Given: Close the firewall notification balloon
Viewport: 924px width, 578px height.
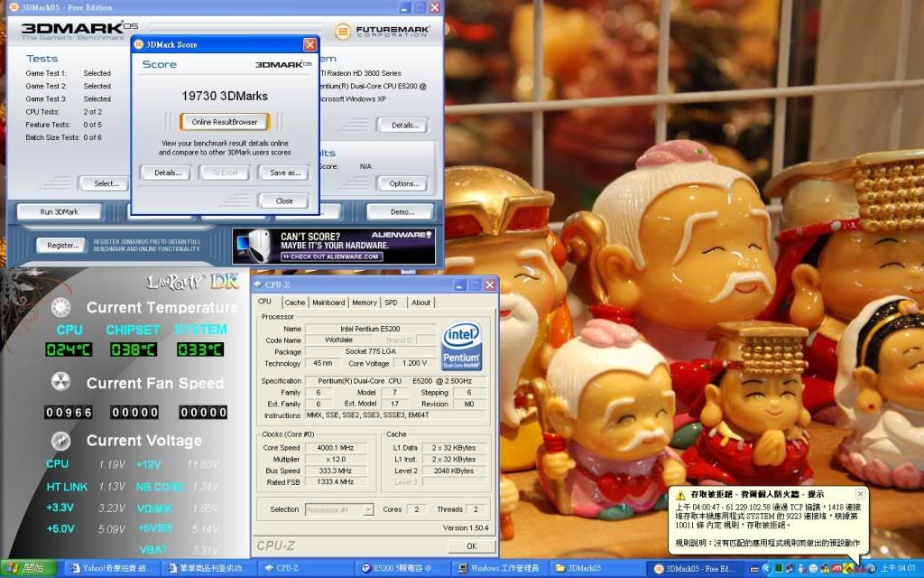Looking at the screenshot, I should 860,494.
